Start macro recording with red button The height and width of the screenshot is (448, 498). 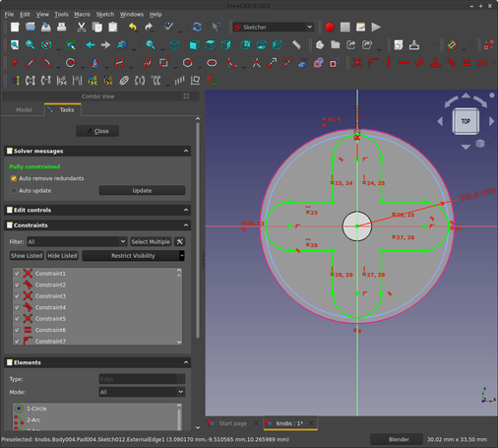pyautogui.click(x=330, y=27)
